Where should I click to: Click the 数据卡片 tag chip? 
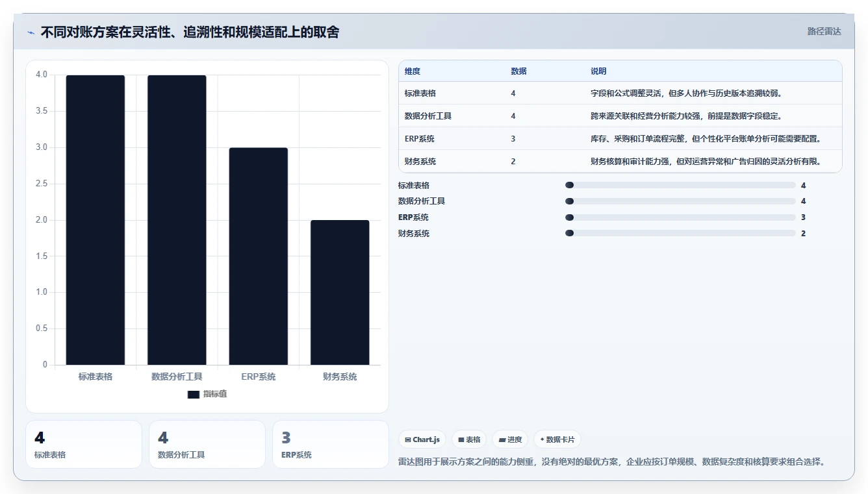coord(557,439)
